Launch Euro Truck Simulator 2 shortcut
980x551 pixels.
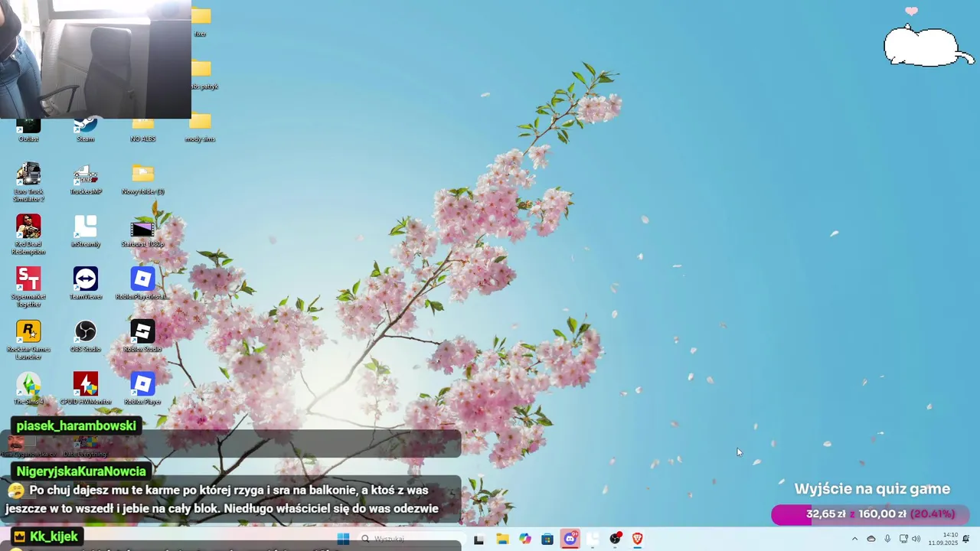pos(28,182)
